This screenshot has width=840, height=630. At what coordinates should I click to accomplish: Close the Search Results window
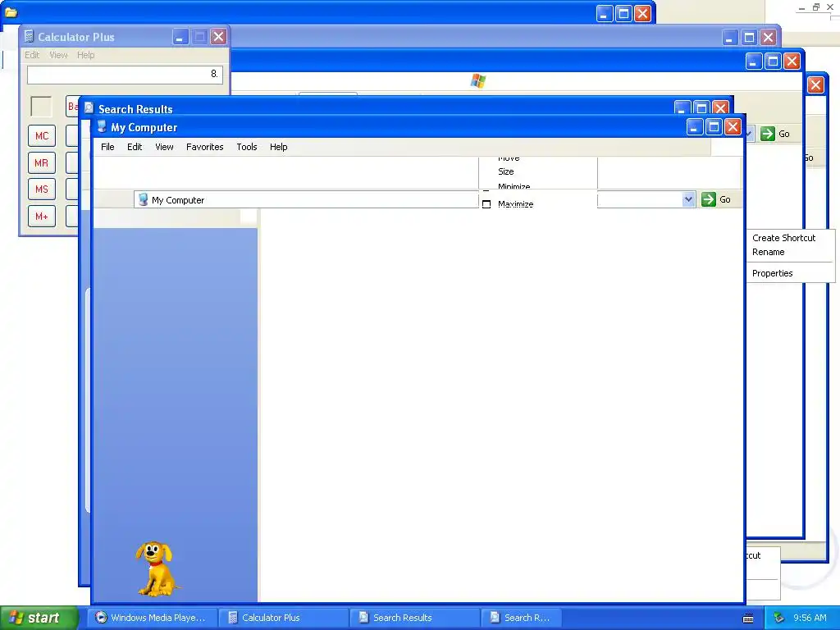tap(720, 107)
